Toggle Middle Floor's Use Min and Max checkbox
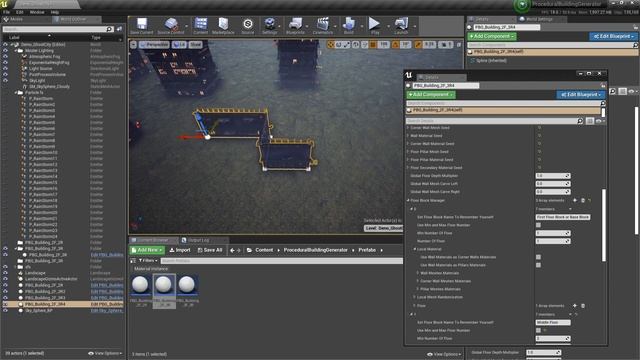 [538, 330]
